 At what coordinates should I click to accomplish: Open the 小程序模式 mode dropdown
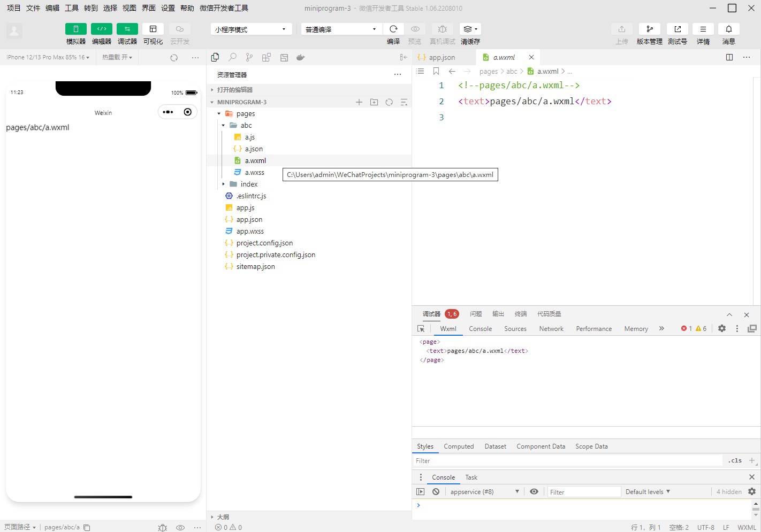point(251,29)
